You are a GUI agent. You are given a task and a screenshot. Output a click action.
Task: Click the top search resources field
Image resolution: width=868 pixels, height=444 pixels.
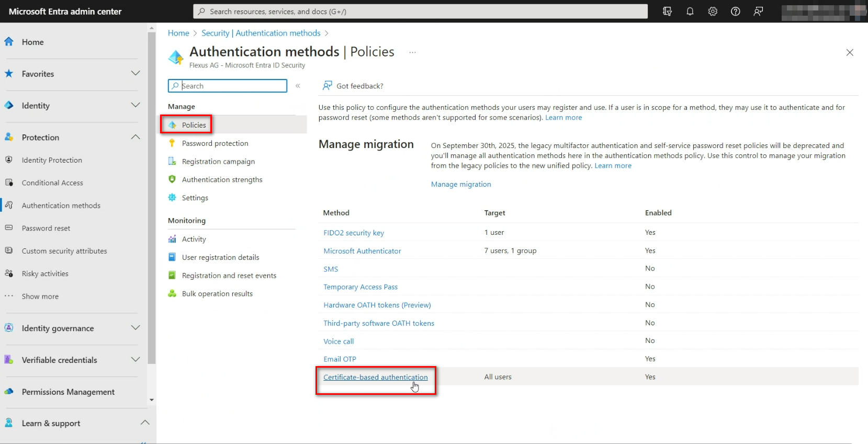click(420, 12)
